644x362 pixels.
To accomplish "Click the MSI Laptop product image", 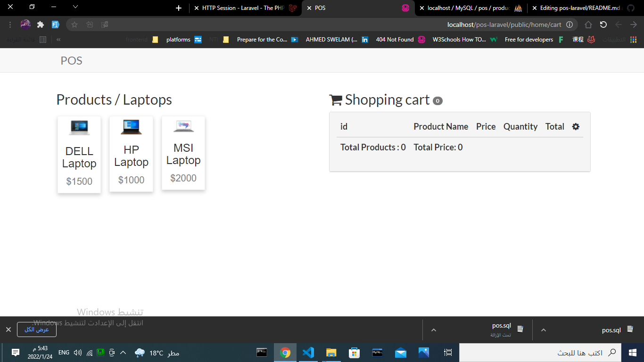I will 183,126.
